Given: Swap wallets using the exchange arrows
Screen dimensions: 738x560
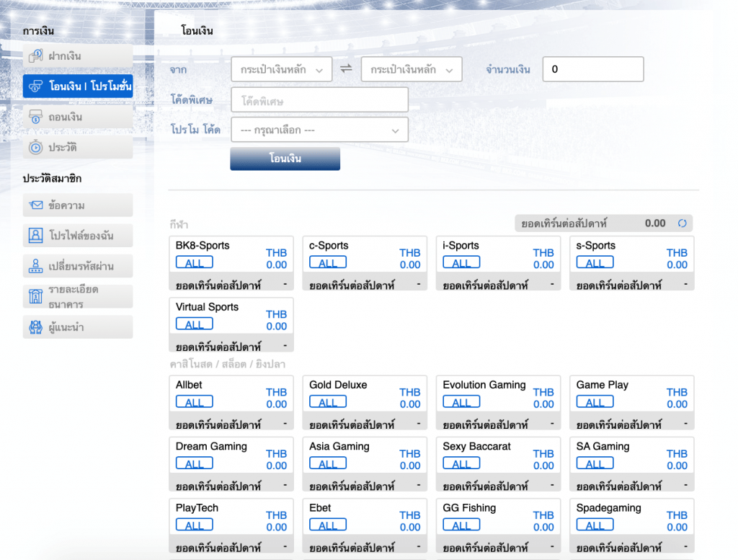Looking at the screenshot, I should click(x=346, y=68).
